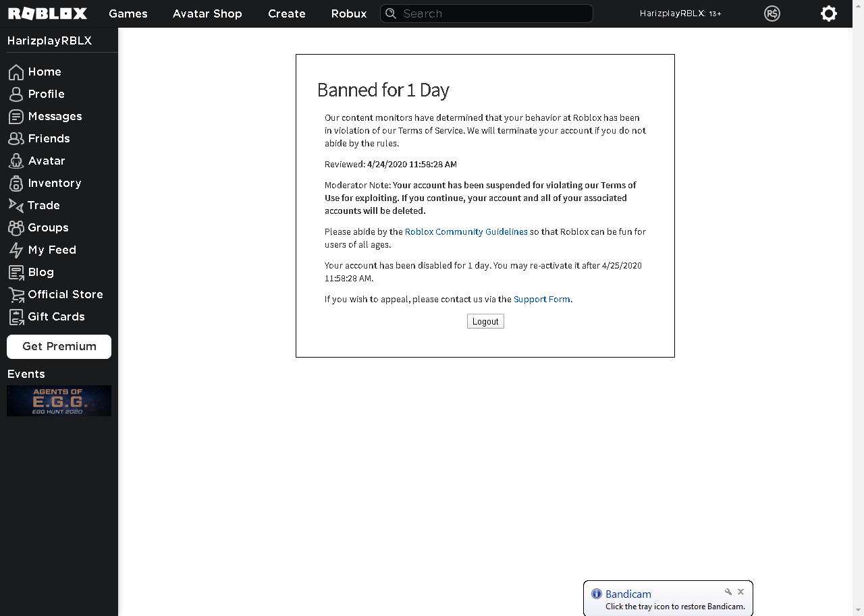This screenshot has width=864, height=616.
Task: Click the Gift Cards icon
Action: [16, 317]
